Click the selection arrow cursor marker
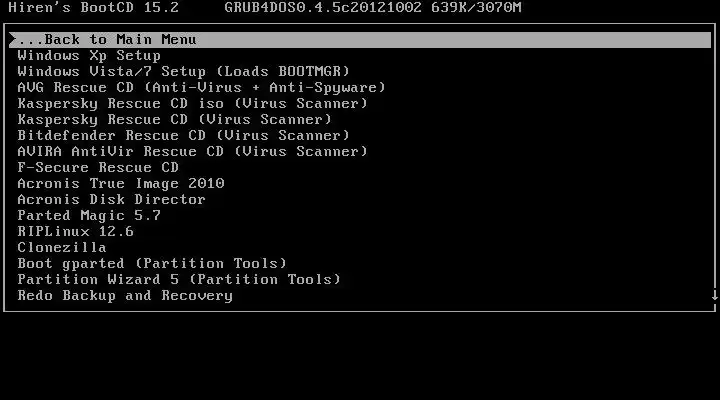This screenshot has width=720, height=400. 12,39
